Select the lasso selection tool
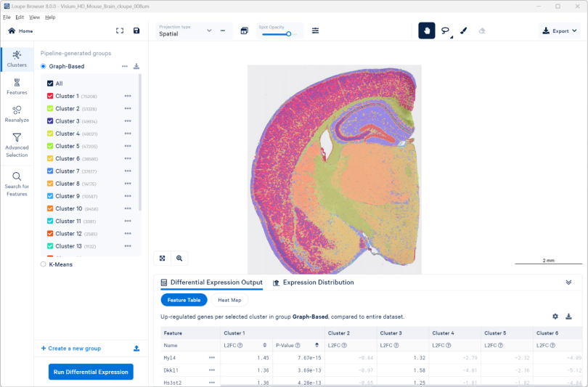The height and width of the screenshot is (387, 588). click(x=445, y=31)
